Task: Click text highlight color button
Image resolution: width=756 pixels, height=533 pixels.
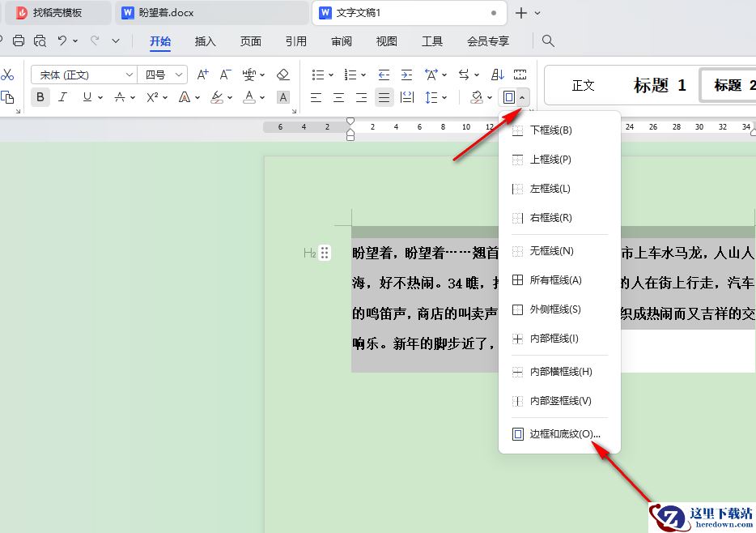Action: click(218, 97)
